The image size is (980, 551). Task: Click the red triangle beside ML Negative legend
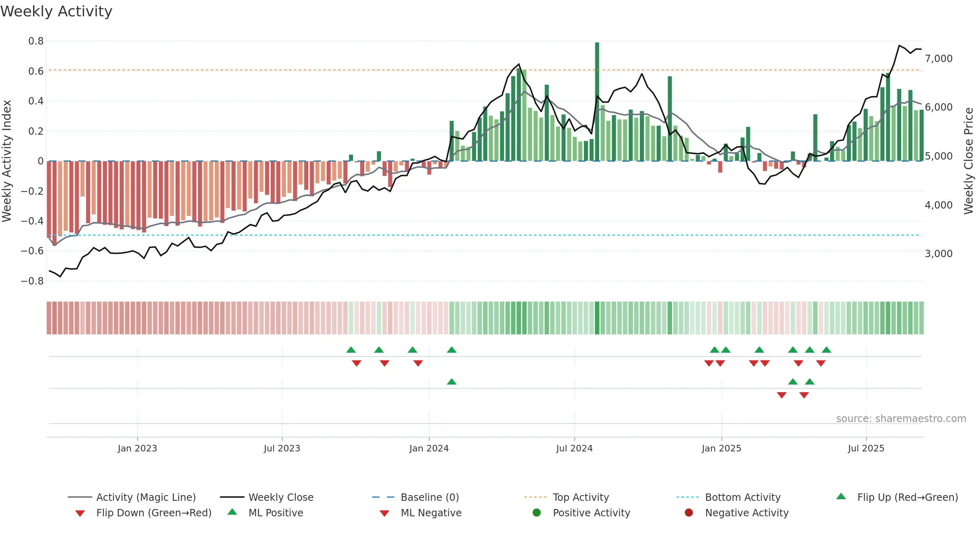(385, 513)
